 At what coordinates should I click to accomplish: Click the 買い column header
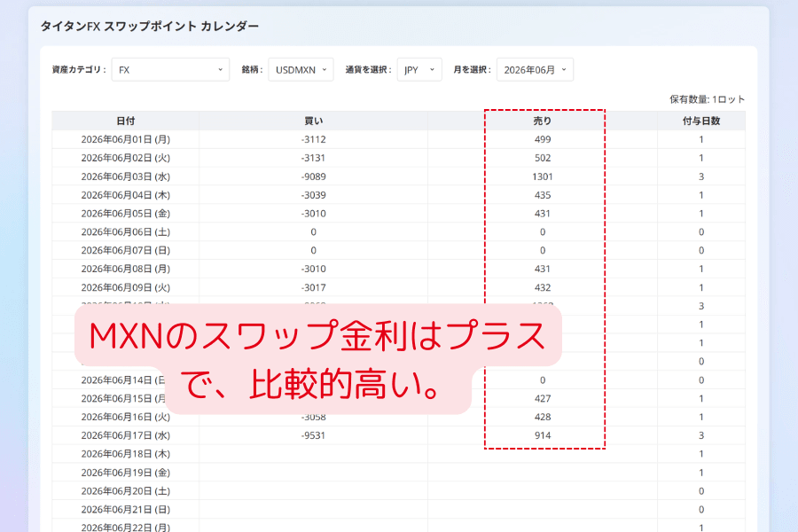point(313,121)
